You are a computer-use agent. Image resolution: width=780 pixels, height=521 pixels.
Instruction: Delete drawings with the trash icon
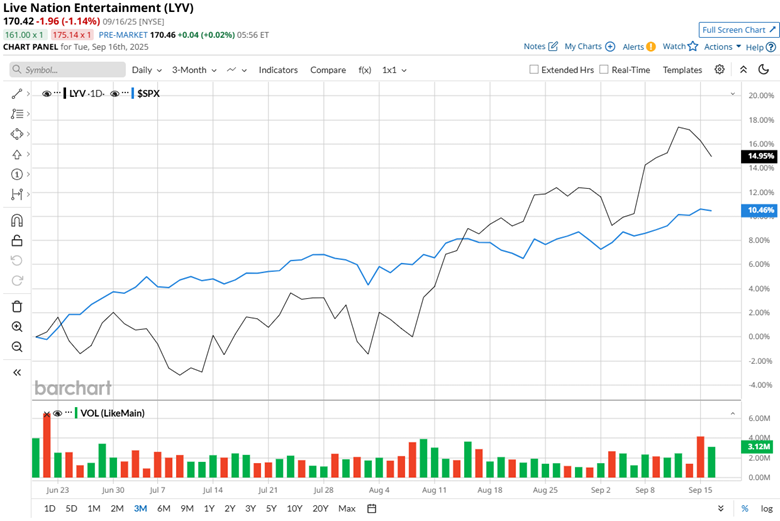point(16,307)
